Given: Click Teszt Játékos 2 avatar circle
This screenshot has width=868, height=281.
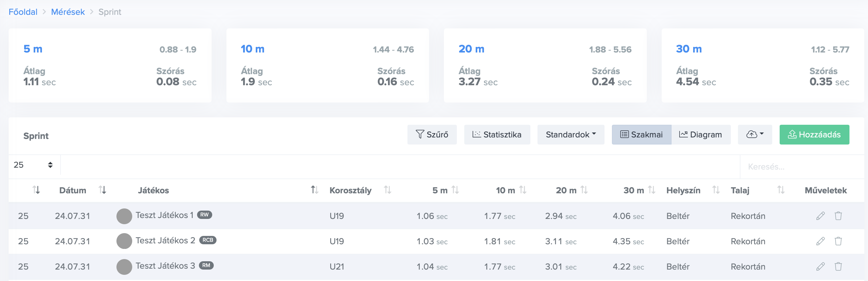Looking at the screenshot, I should pos(124,241).
